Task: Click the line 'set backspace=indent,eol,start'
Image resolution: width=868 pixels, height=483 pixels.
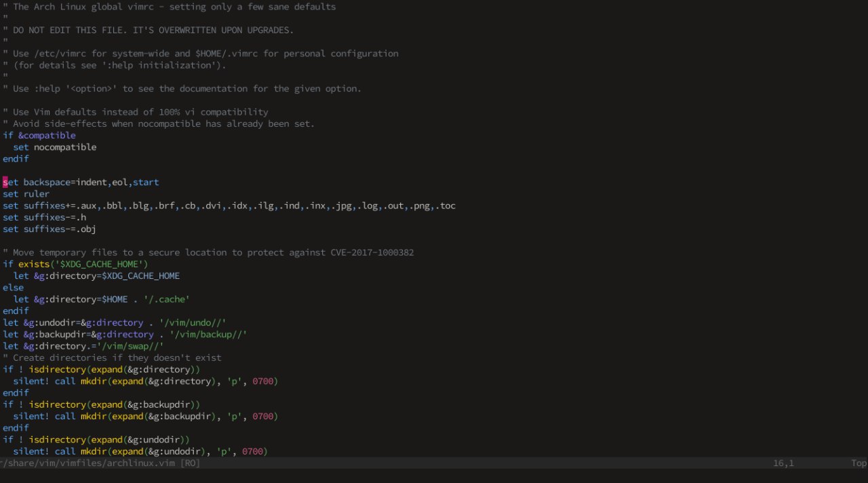Action: pyautogui.click(x=81, y=182)
